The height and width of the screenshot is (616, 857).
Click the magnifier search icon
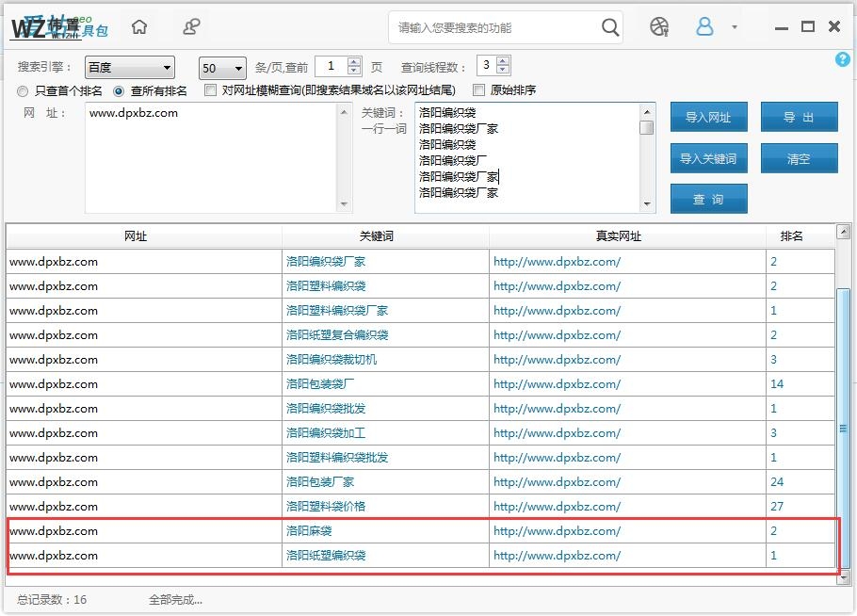pos(610,27)
